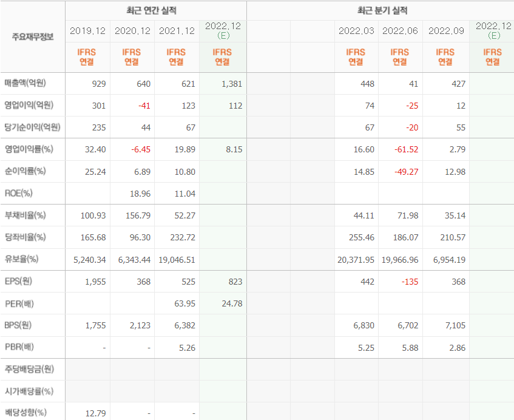Select the 배당성향(%) row label
Image resolution: width=514 pixels, height=420 pixels.
coord(25,413)
